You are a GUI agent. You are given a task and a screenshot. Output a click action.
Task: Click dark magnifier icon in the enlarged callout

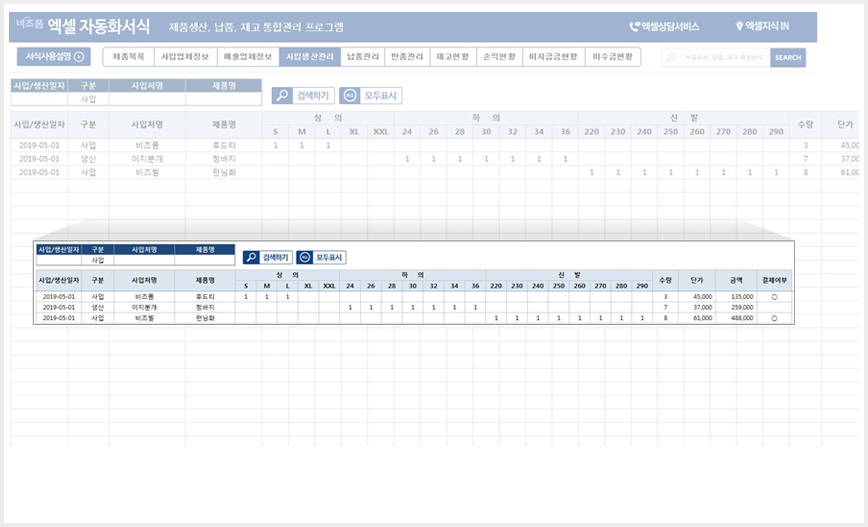251,257
